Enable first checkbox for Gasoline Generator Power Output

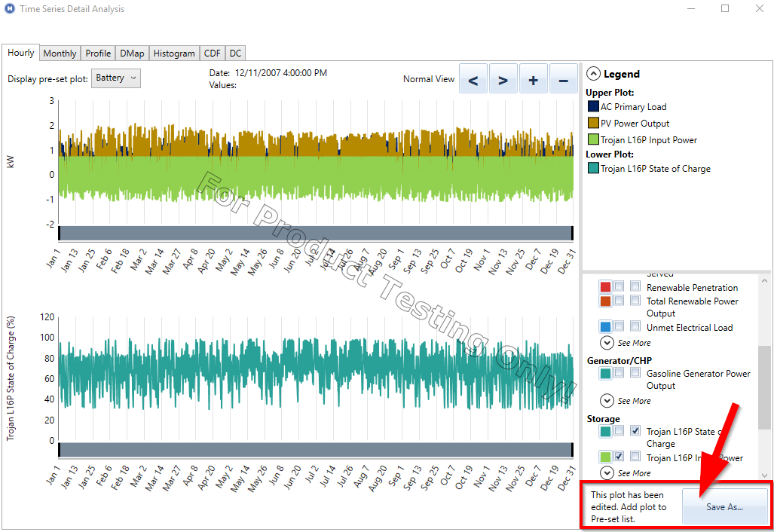tap(618, 373)
